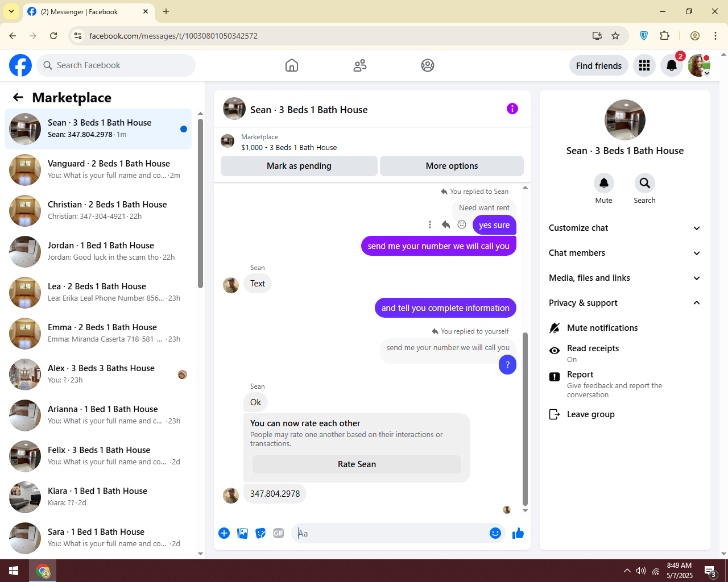The height and width of the screenshot is (582, 728).
Task: Open Christian 2 Beds 1 Bath conversation
Action: coord(98,211)
